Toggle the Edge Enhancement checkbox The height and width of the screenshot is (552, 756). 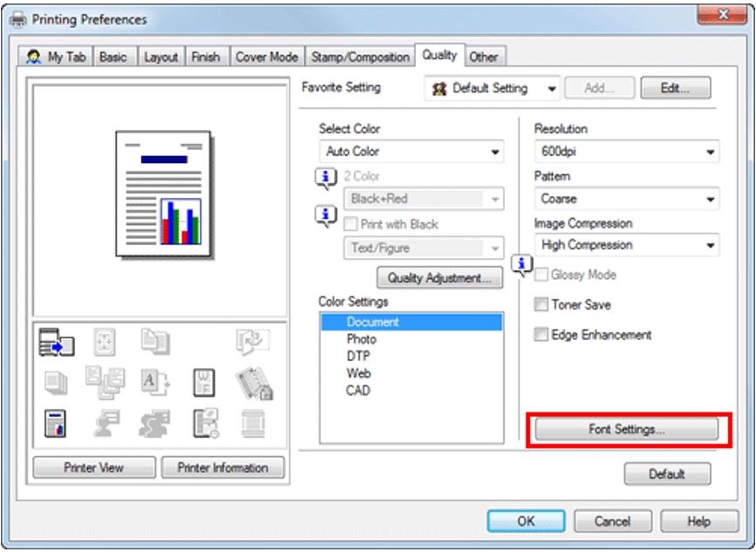click(x=541, y=335)
